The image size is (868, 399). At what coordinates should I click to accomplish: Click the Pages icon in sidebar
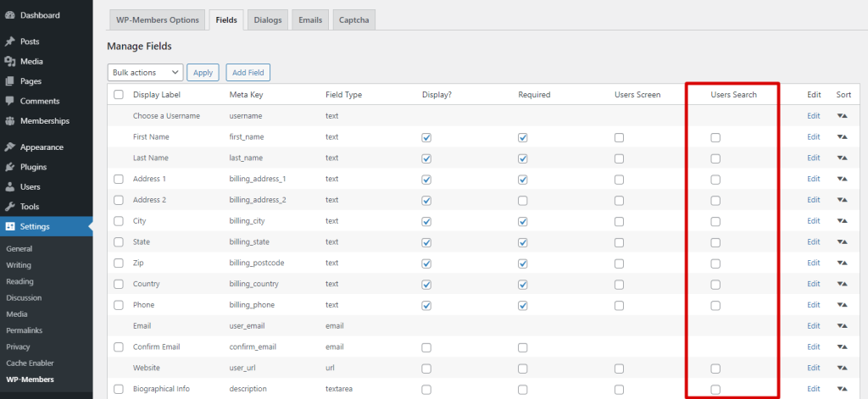10,81
